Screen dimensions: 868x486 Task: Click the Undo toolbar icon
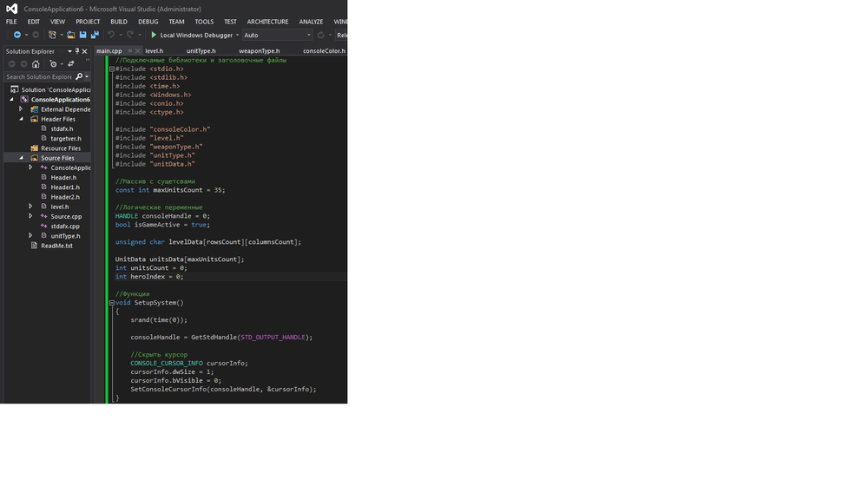111,35
